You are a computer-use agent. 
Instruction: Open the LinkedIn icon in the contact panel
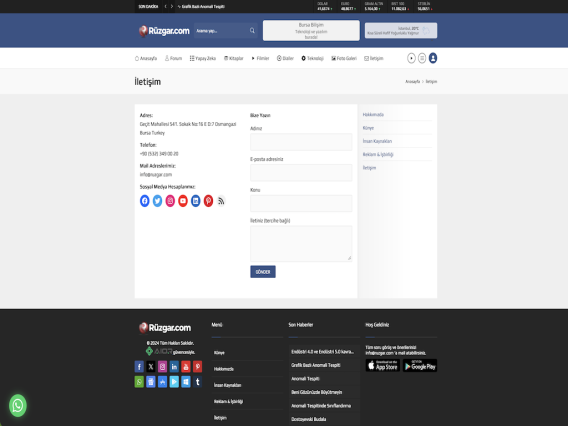click(196, 201)
